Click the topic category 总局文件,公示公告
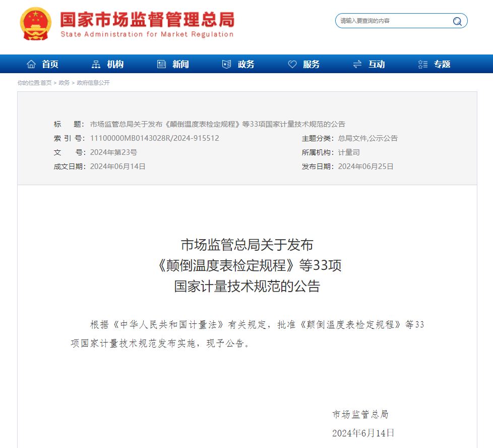493x448 pixels. point(368,138)
